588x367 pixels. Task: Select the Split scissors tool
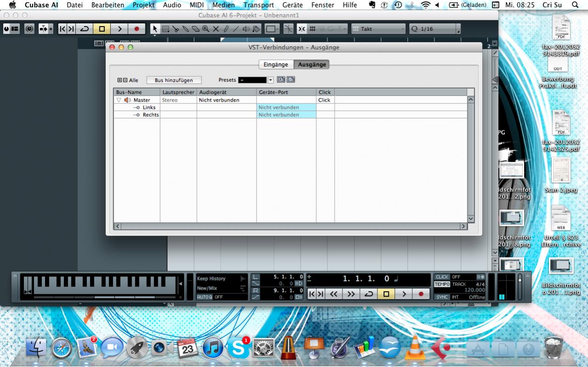176,28
